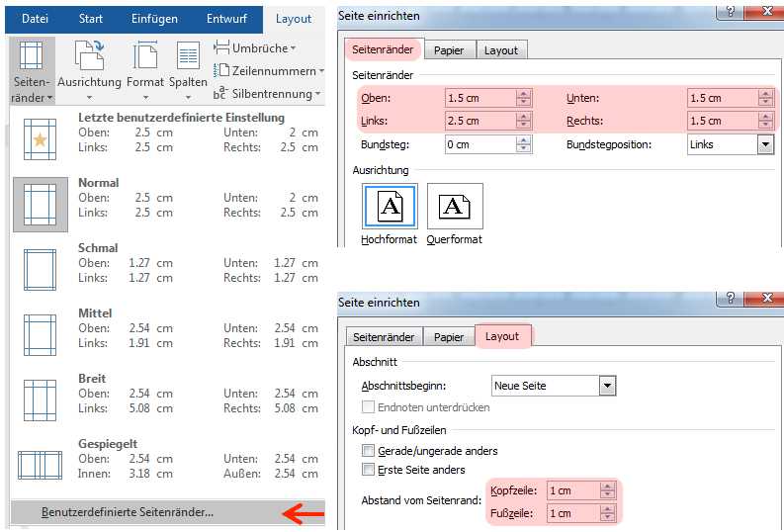
Task: Click the Ausrichtung orientation icon
Action: coord(89,62)
